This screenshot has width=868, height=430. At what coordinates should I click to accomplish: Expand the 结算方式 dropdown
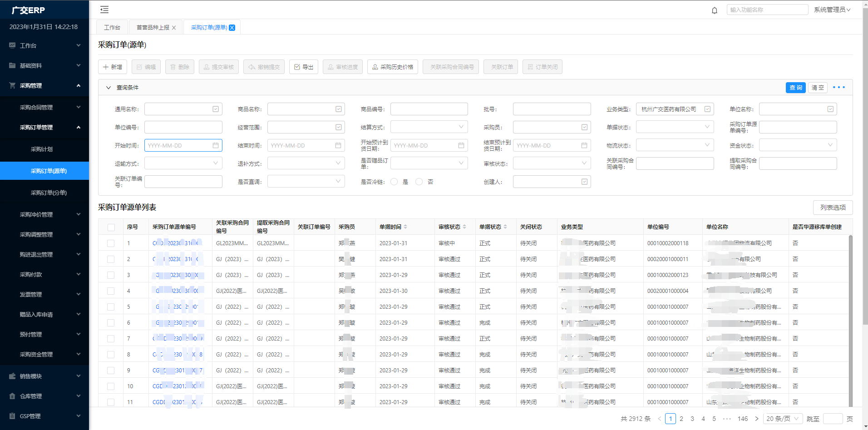click(429, 127)
